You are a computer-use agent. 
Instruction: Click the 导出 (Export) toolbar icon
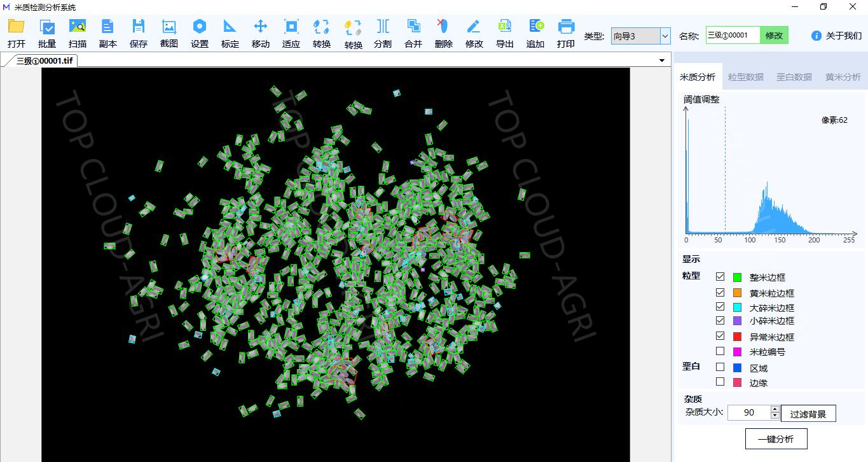click(x=505, y=27)
